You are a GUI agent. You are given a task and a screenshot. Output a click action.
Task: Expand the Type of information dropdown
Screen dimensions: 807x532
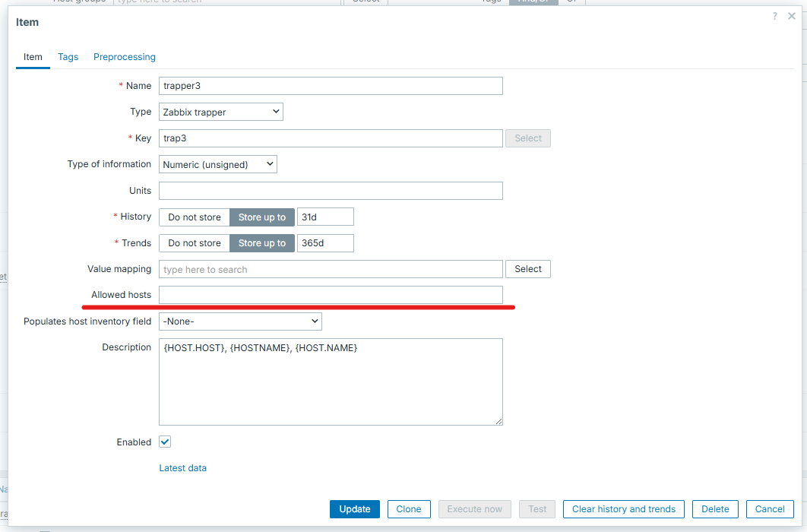(217, 164)
